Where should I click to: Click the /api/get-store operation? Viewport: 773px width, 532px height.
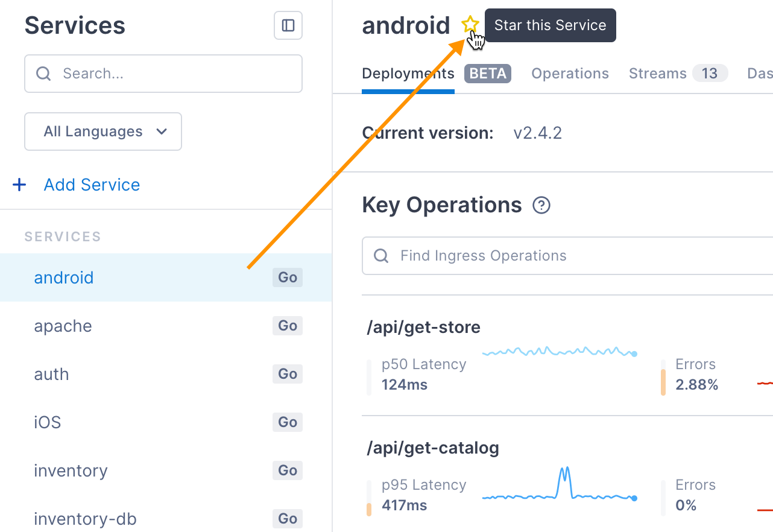[x=424, y=328]
